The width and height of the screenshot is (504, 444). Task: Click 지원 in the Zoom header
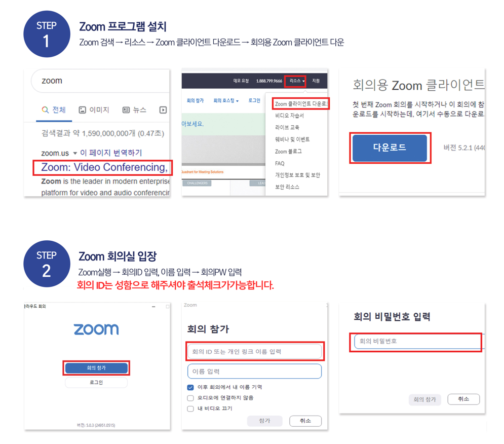(316, 81)
